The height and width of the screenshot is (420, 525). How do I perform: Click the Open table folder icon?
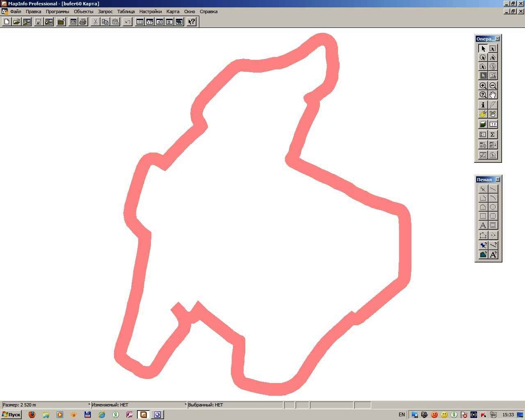point(17,22)
